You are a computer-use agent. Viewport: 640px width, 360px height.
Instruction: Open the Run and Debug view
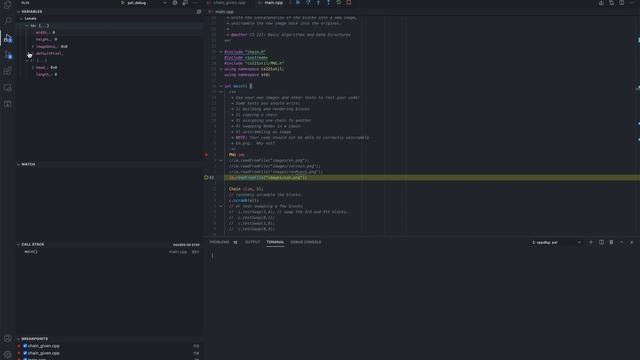(7, 38)
